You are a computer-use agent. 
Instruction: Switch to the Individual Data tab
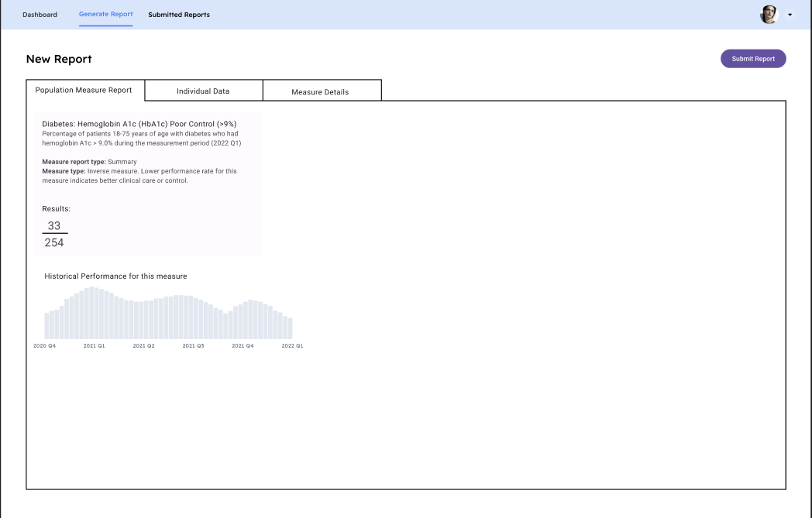click(x=204, y=91)
